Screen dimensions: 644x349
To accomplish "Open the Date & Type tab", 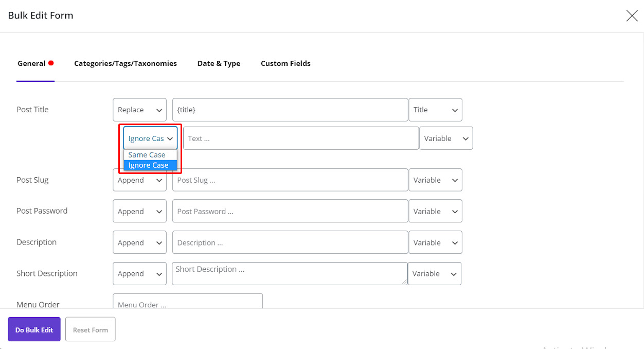I will click(219, 63).
